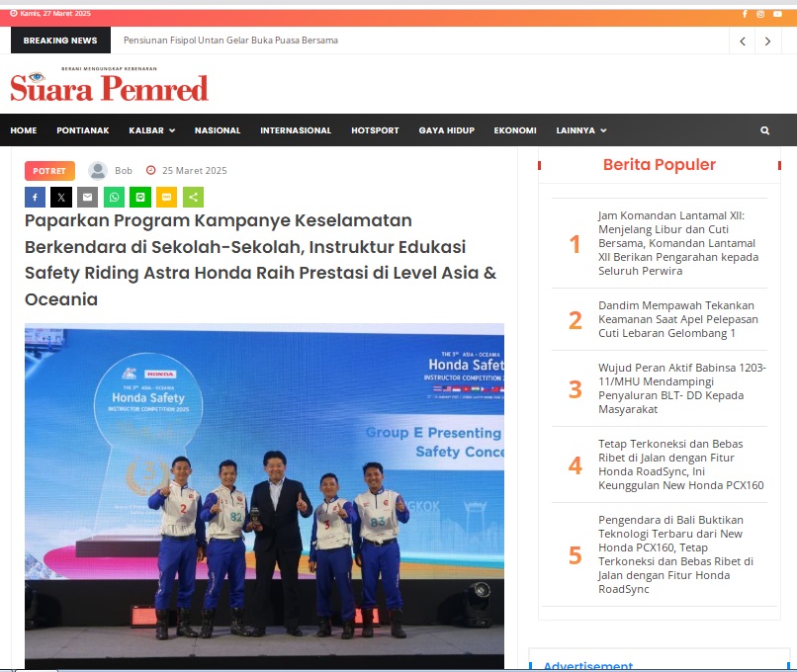Screen dimensions: 797x672
Task: Go to the HOME menu item
Action: point(24,130)
